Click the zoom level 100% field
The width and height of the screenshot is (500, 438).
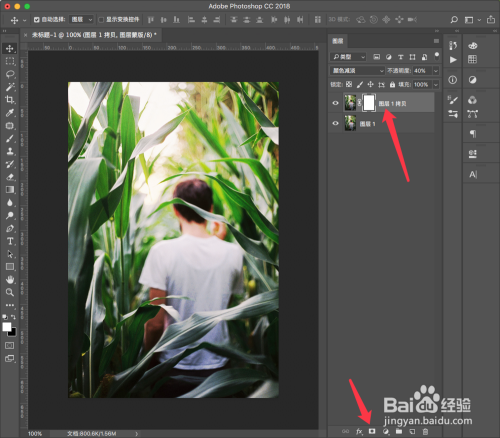point(35,434)
